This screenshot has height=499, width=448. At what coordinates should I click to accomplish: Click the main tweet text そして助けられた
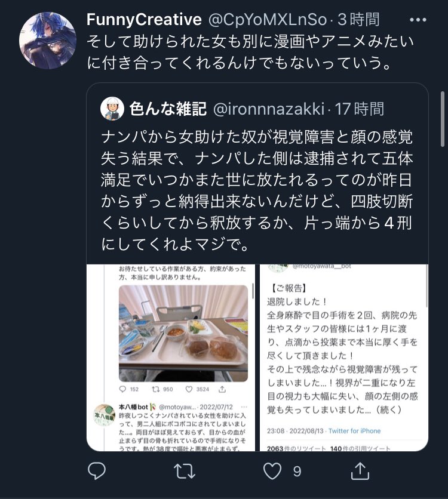tap(250, 52)
